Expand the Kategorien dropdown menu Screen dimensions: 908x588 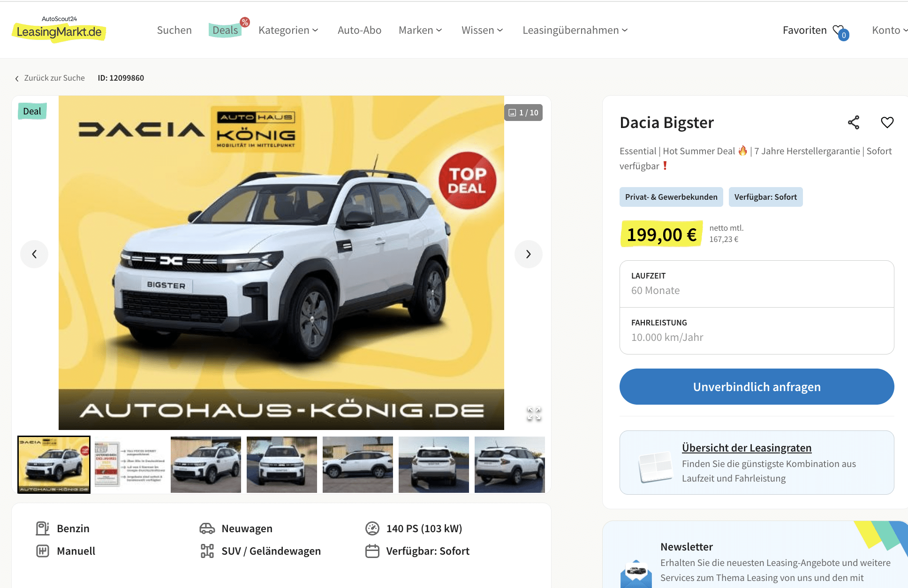[x=288, y=30]
